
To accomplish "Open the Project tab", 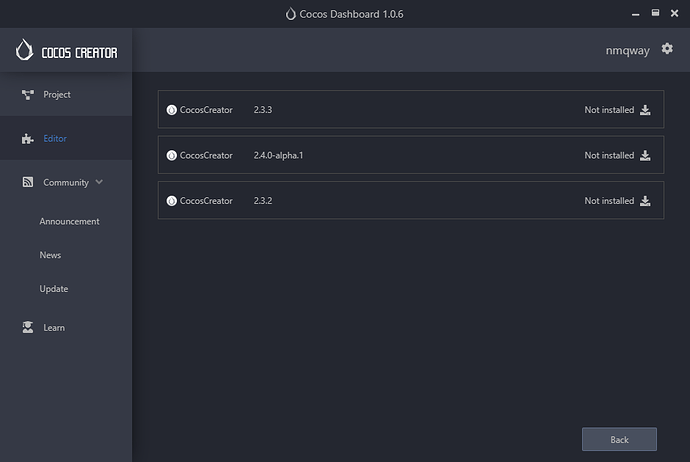I will (x=56, y=95).
